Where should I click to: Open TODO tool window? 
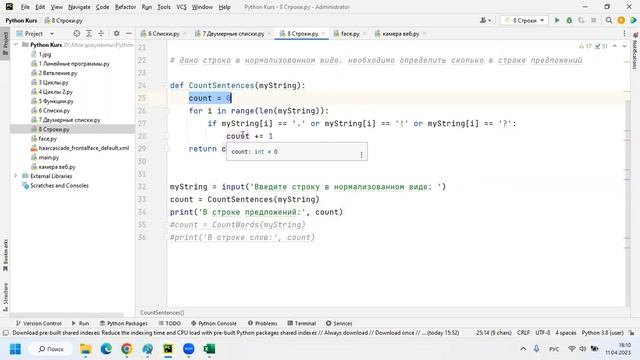(170, 323)
